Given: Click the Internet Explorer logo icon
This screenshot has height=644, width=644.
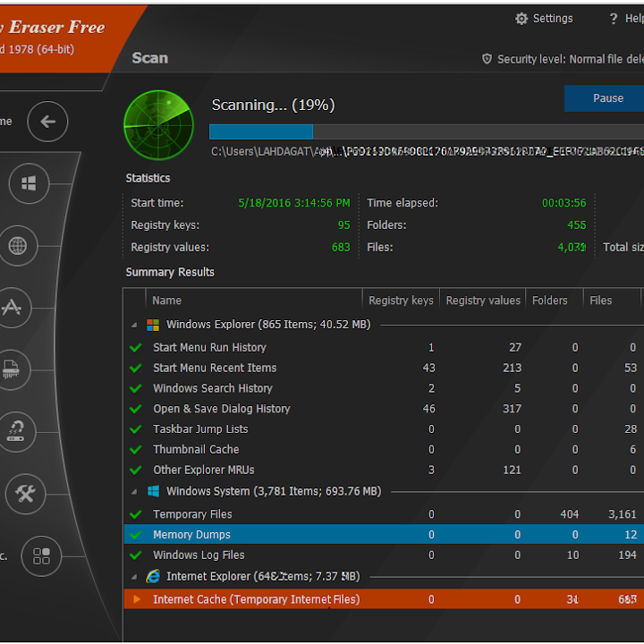Looking at the screenshot, I should (153, 577).
